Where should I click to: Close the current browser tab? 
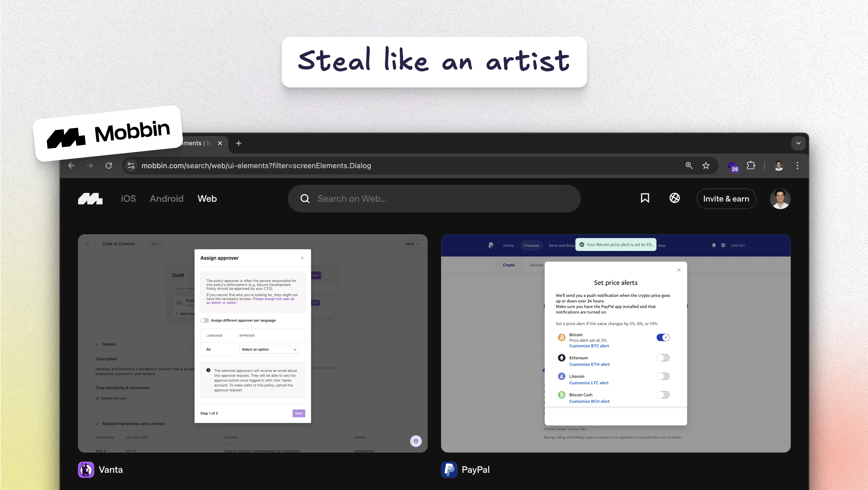pyautogui.click(x=220, y=143)
